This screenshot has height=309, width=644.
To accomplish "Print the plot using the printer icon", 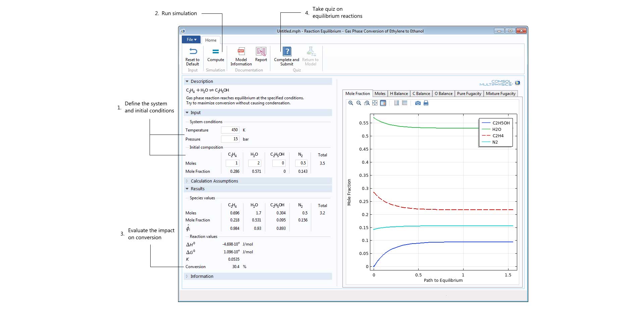I will 426,103.
